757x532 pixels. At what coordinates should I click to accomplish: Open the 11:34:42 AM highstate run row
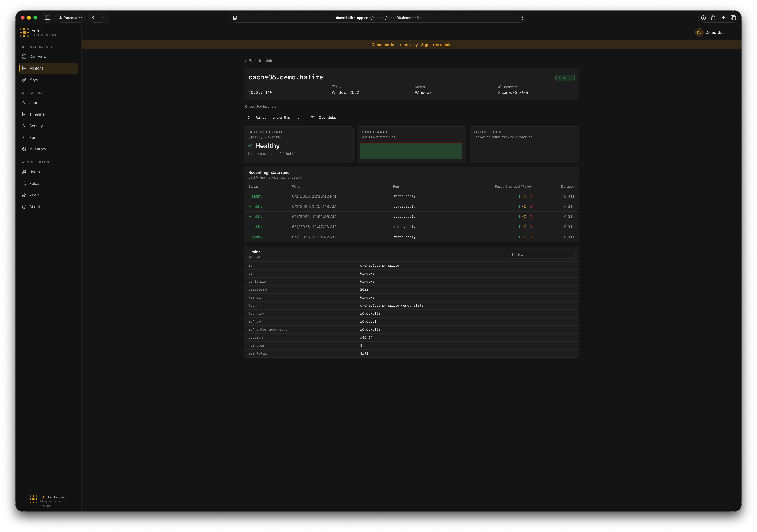(x=411, y=237)
